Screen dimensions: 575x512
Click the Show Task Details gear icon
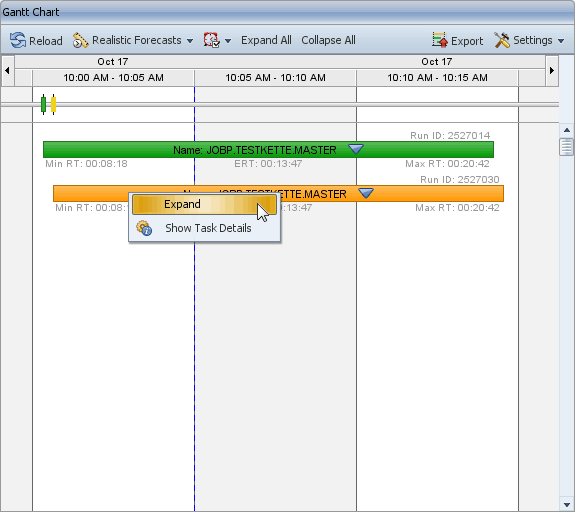click(144, 228)
